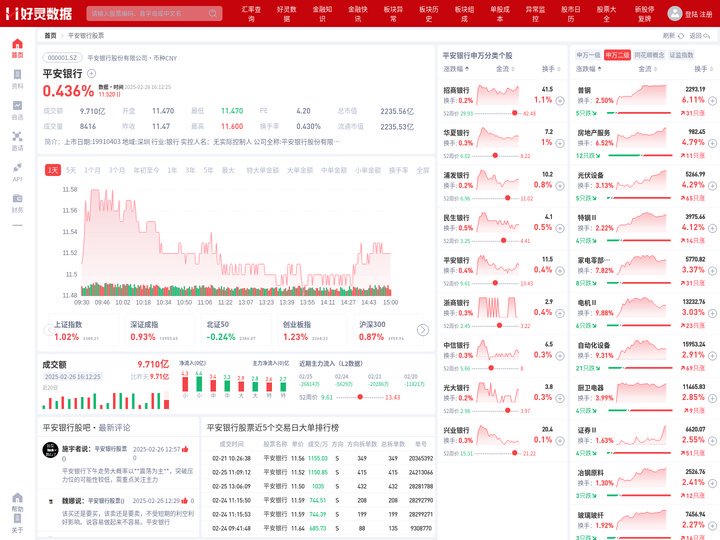720x540 pixels.
Task: Add 浦发银行 with its plus icon
Action: [560, 186]
